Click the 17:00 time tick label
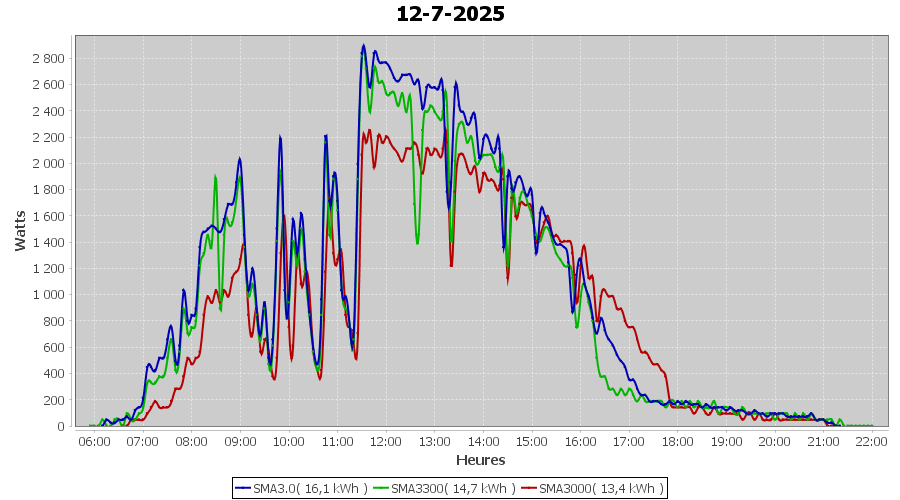Image resolution: width=900 pixels, height=500 pixels. [x=629, y=441]
